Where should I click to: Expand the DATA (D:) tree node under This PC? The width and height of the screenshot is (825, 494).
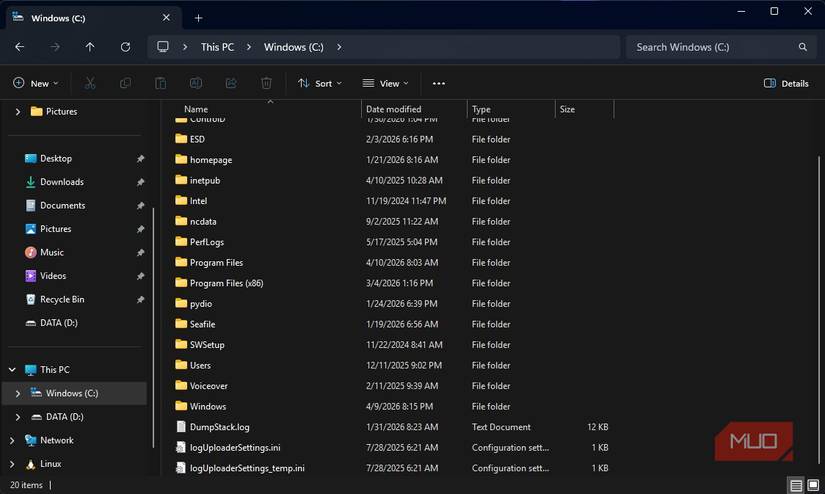(x=18, y=417)
